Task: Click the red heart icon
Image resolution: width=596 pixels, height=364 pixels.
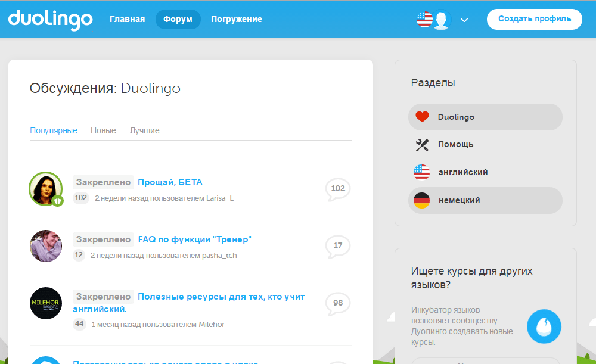Action: click(x=422, y=117)
